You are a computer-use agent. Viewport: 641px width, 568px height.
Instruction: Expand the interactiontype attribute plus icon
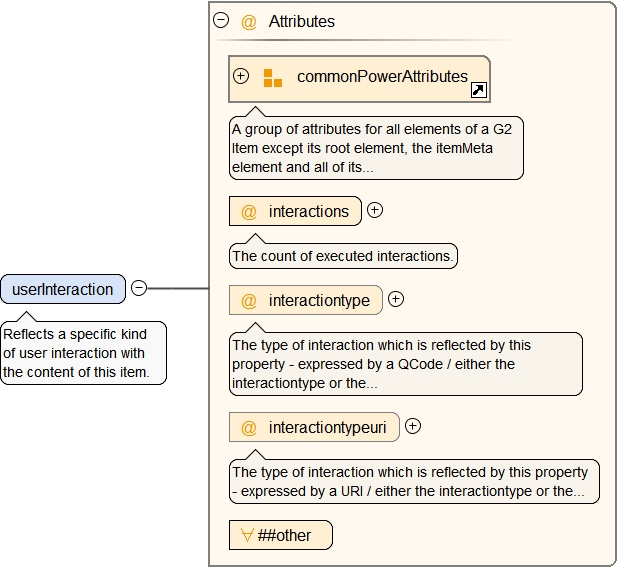pyautogui.click(x=396, y=298)
